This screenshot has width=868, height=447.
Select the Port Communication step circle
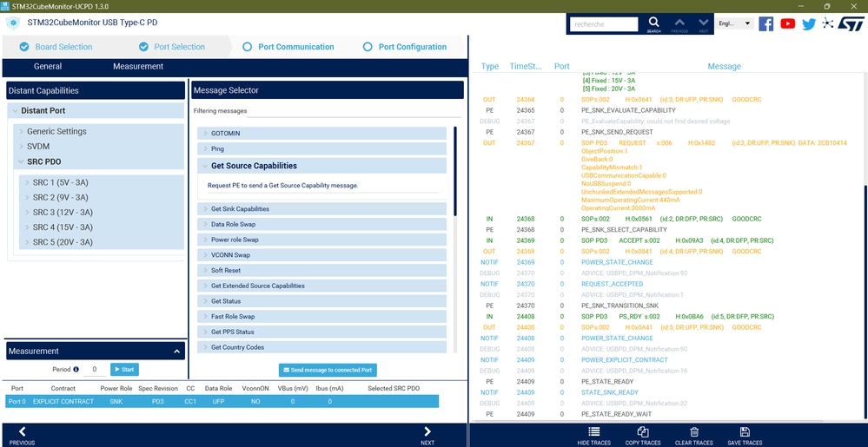[248, 47]
